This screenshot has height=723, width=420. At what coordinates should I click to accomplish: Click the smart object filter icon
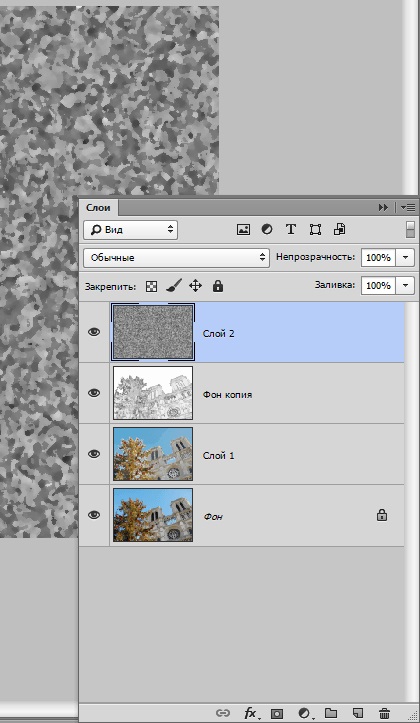tap(340, 230)
